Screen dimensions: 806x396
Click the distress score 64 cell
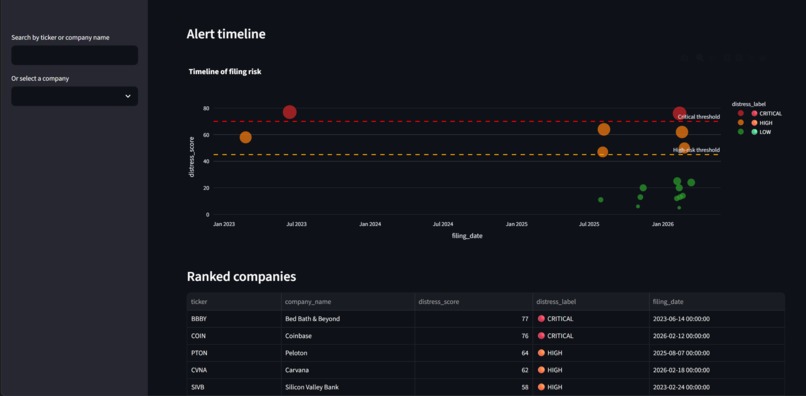coord(473,353)
